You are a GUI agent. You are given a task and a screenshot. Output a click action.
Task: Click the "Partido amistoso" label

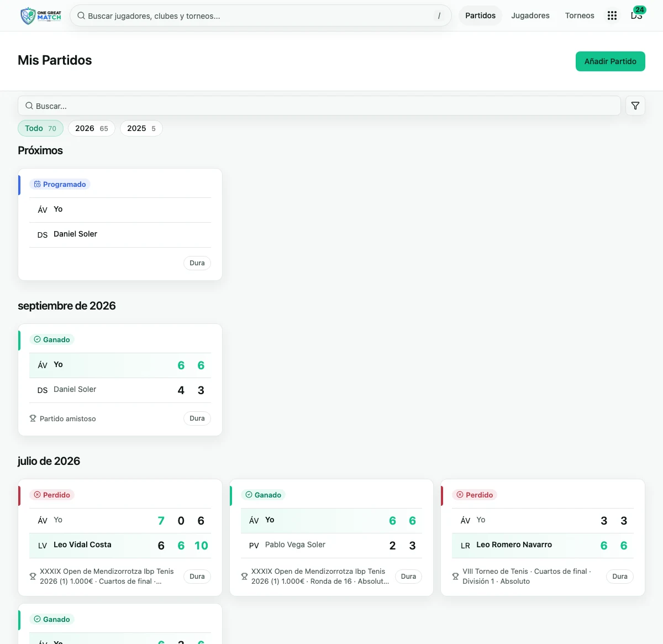[x=68, y=418]
